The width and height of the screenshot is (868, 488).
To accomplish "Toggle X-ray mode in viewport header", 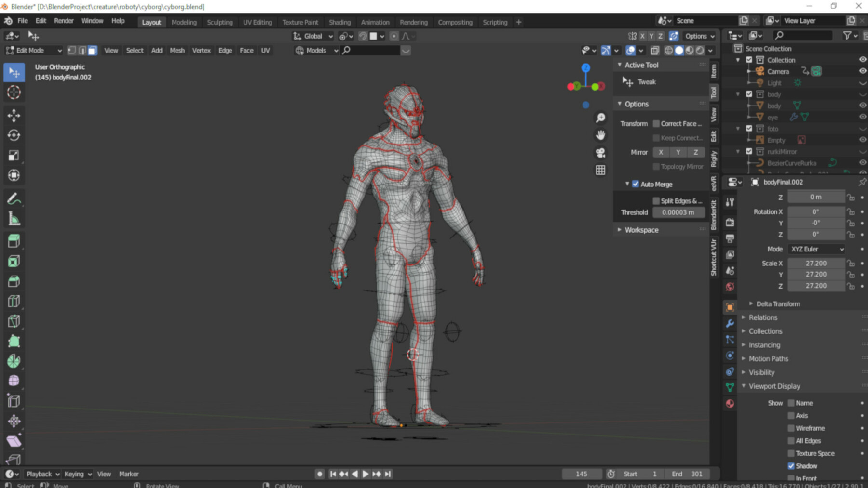I will (x=654, y=50).
